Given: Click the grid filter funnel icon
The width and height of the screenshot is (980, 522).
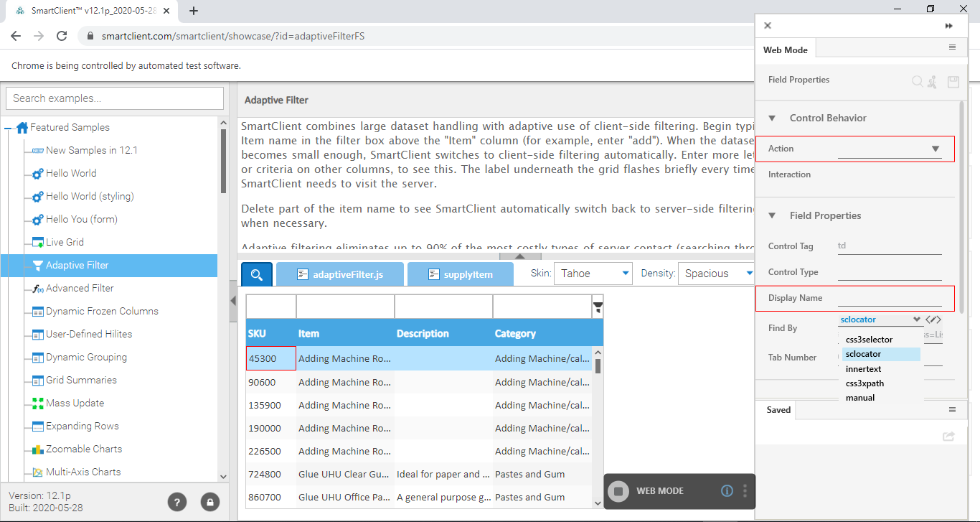Looking at the screenshot, I should [x=598, y=307].
